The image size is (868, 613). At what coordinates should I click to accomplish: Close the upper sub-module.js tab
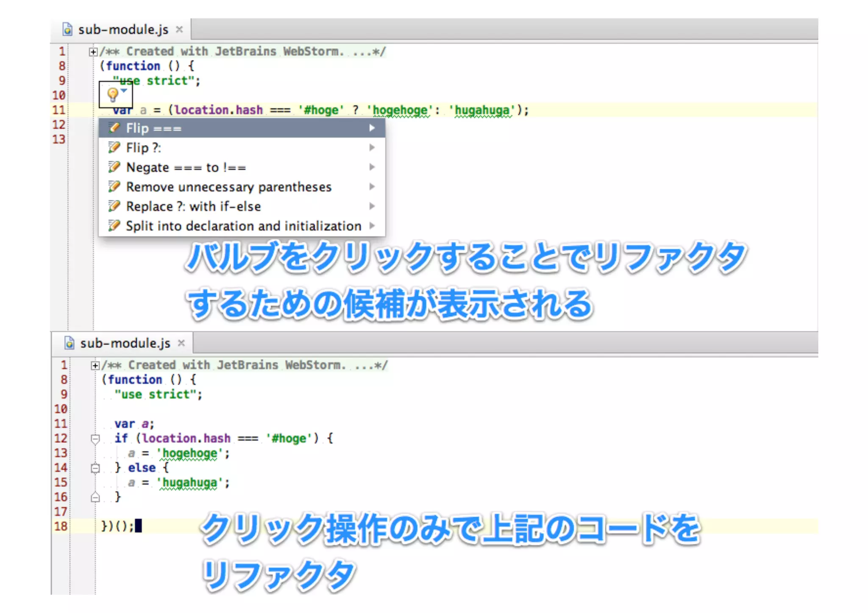coord(179,29)
